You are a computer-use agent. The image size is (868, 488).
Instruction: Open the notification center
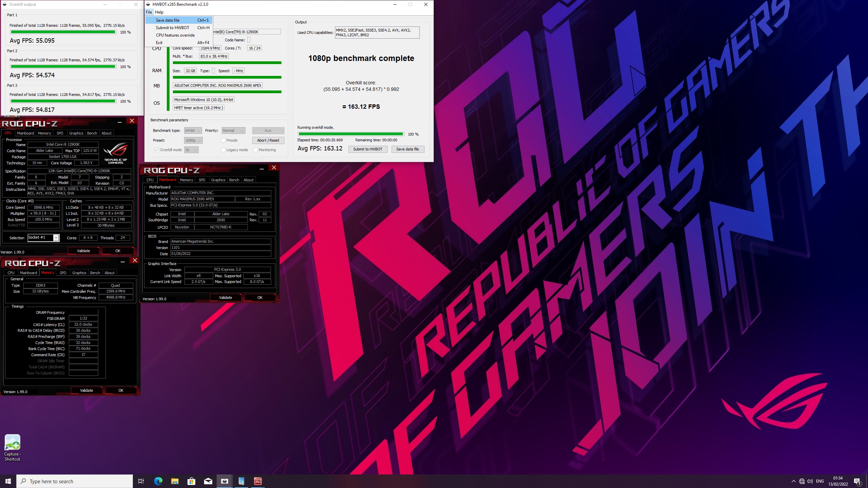click(x=857, y=481)
